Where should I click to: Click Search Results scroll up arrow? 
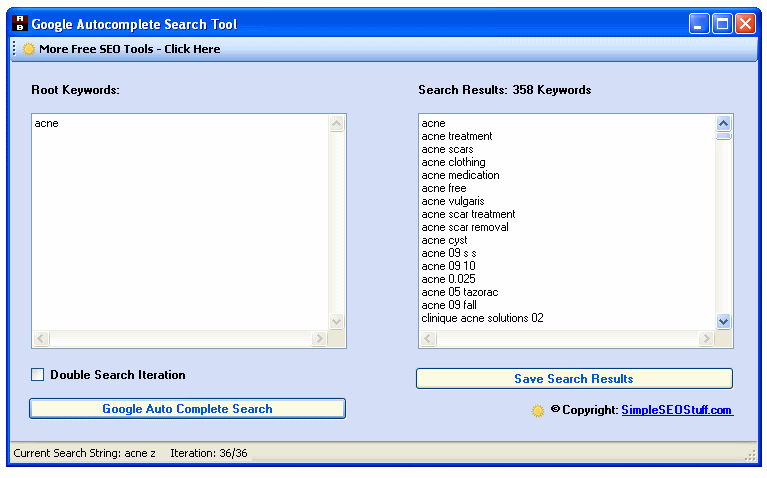point(723,123)
